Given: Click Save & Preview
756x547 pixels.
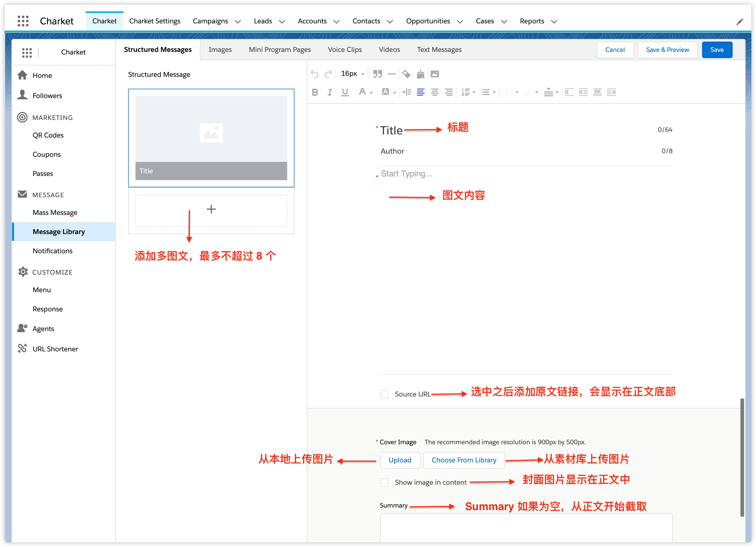Looking at the screenshot, I should 667,50.
